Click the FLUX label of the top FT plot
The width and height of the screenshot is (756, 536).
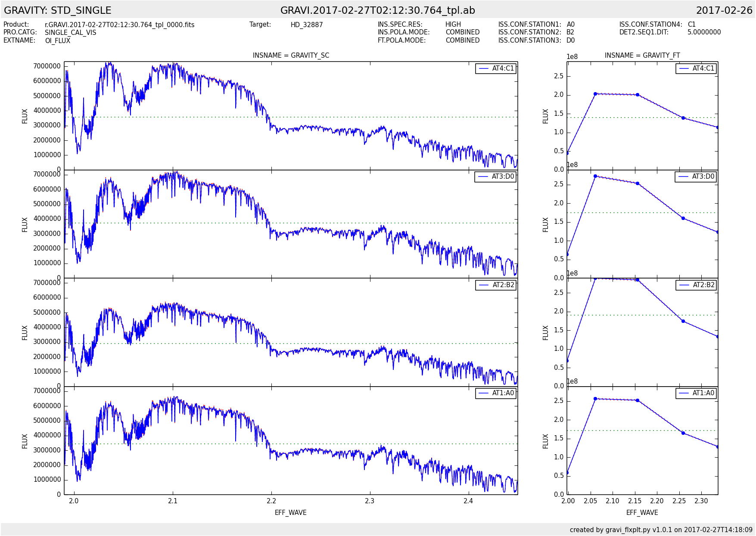546,116
